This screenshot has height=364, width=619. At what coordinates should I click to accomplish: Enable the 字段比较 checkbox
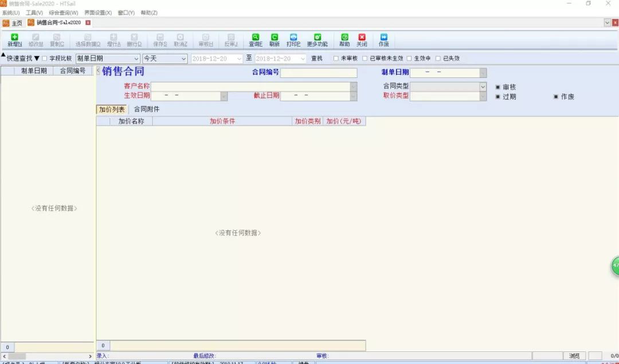[x=45, y=58]
